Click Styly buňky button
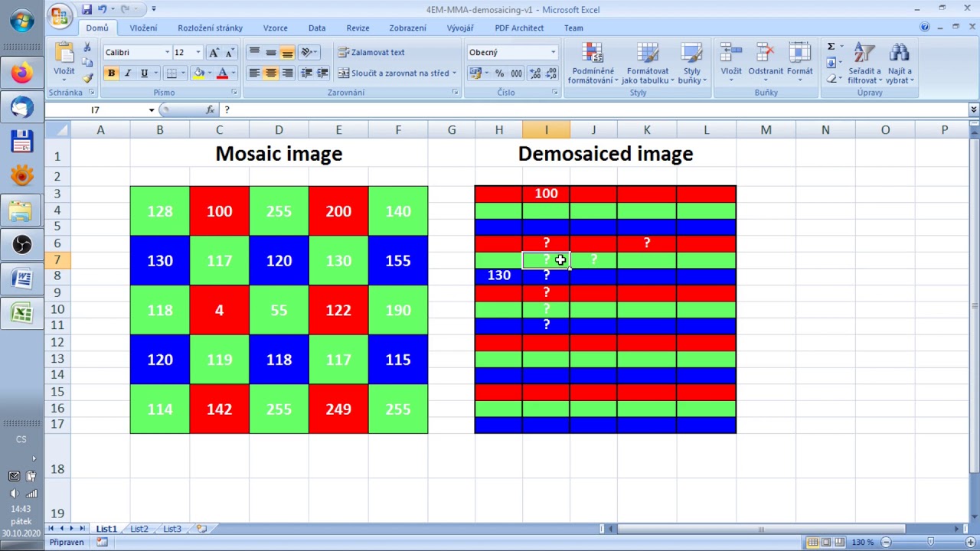This screenshot has width=980, height=551. [x=692, y=63]
